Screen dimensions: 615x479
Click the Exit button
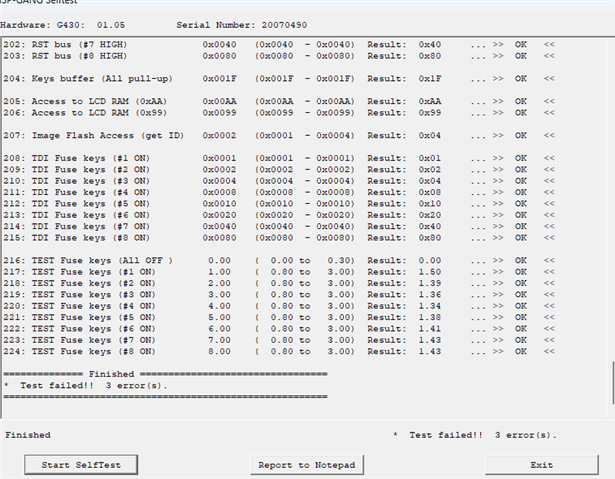[542, 465]
